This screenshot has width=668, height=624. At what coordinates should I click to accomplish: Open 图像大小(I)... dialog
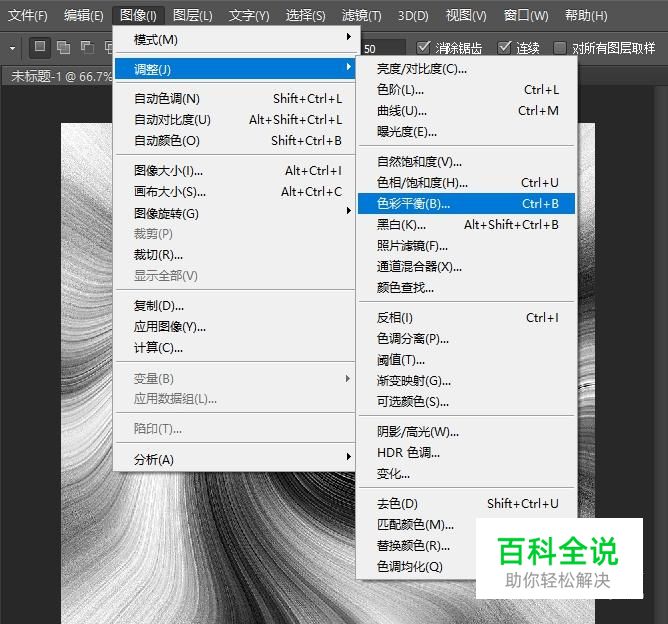click(x=235, y=170)
